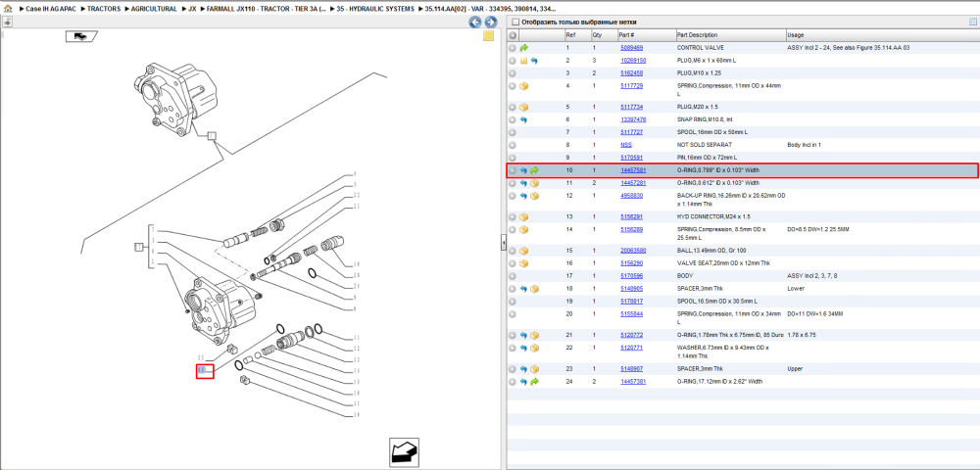Click package icon in row 14457281
Screen dimensions: 980x470
pos(534,183)
